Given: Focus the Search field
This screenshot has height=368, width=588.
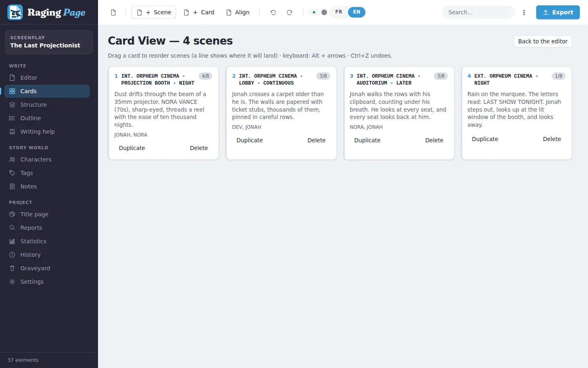Looking at the screenshot, I should (x=478, y=12).
